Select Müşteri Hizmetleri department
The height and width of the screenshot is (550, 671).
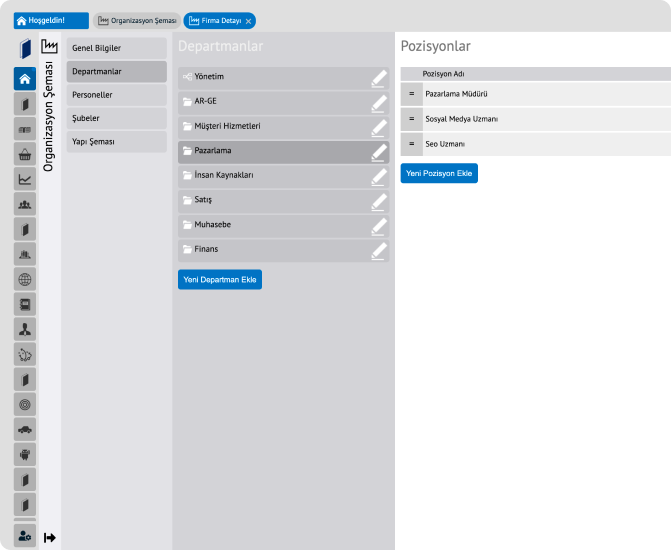click(283, 128)
